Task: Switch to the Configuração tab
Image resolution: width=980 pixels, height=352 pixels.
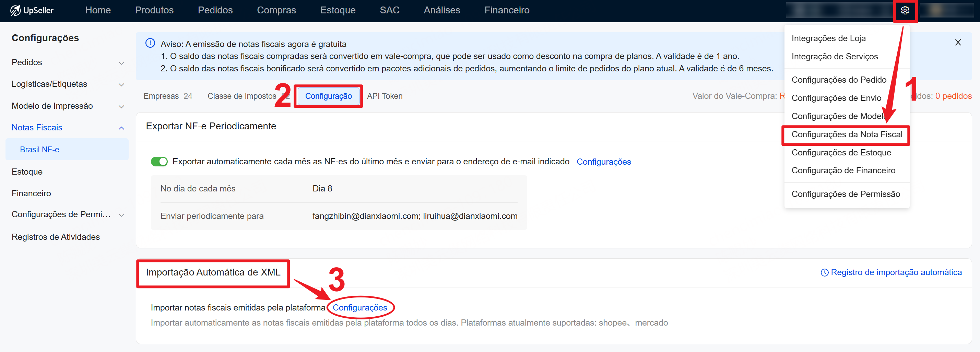Action: (328, 96)
